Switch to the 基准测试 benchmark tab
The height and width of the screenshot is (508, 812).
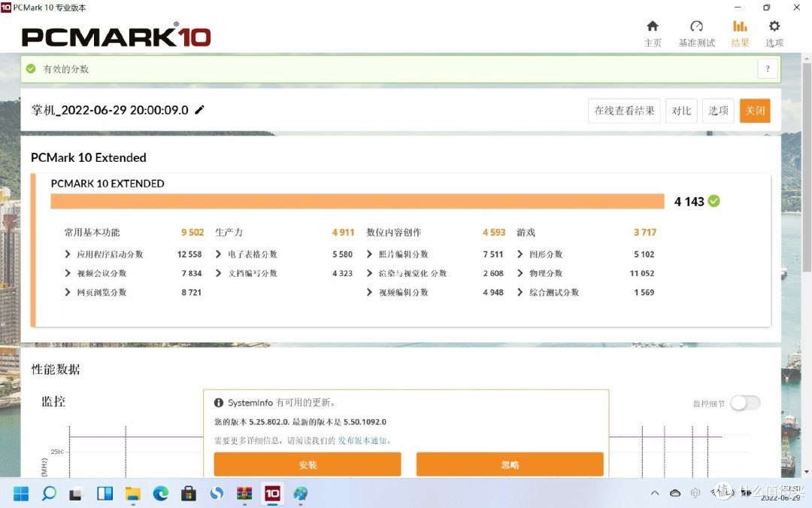[x=696, y=34]
